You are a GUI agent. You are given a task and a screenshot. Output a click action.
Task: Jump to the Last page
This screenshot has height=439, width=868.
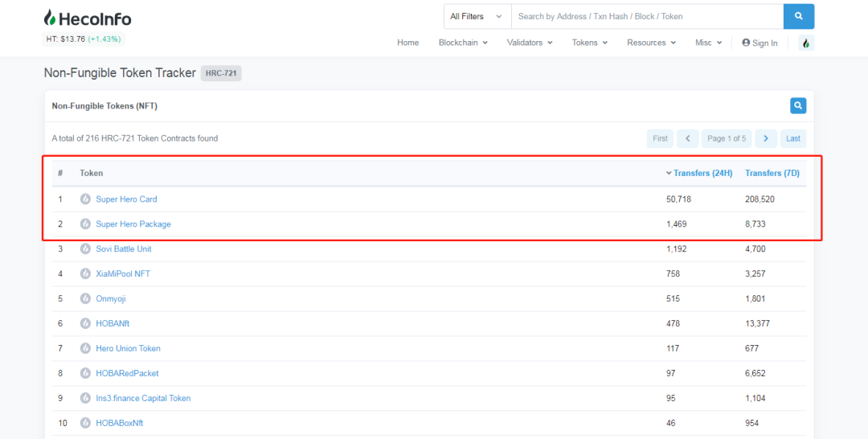pos(793,138)
